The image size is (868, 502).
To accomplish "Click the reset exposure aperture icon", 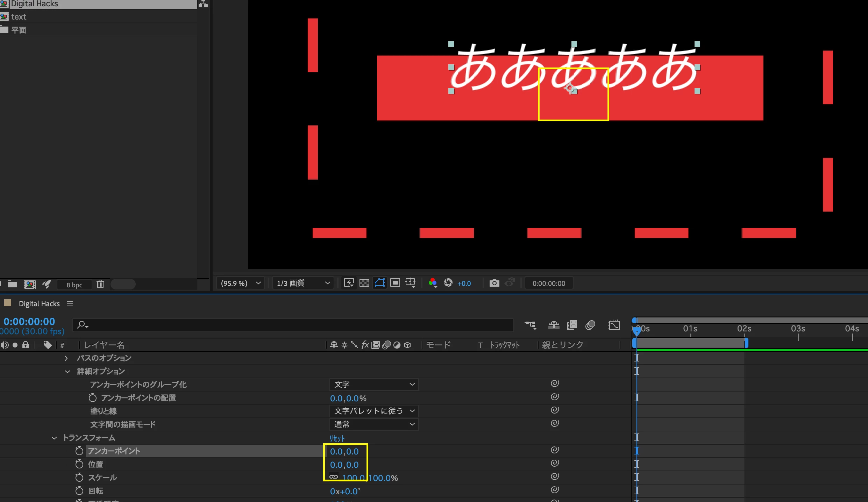I will pyautogui.click(x=448, y=283).
